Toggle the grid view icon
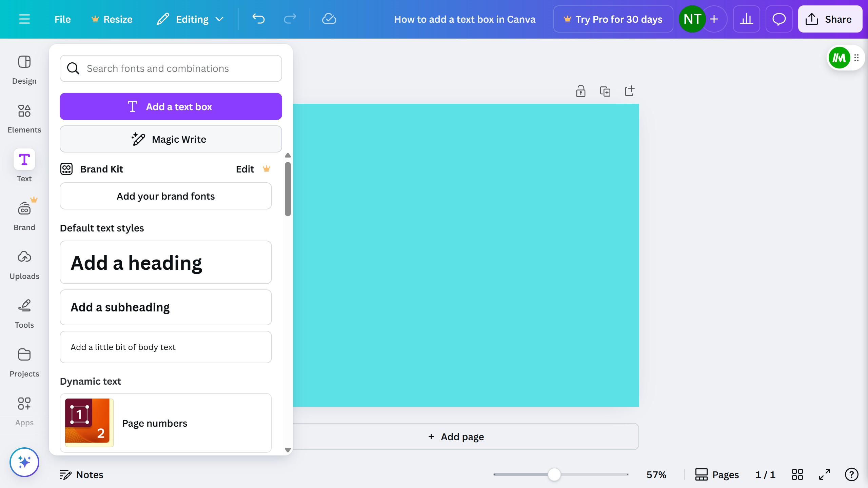 pyautogui.click(x=797, y=474)
